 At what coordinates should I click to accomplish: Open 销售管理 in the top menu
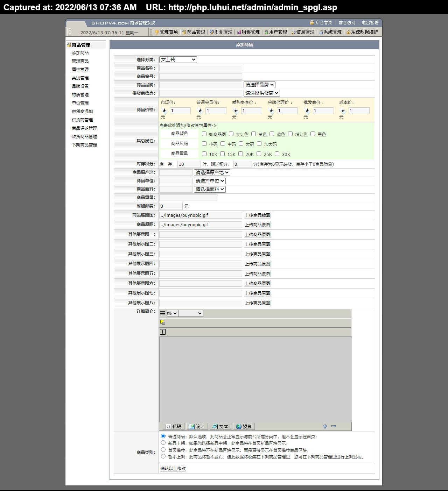point(248,32)
